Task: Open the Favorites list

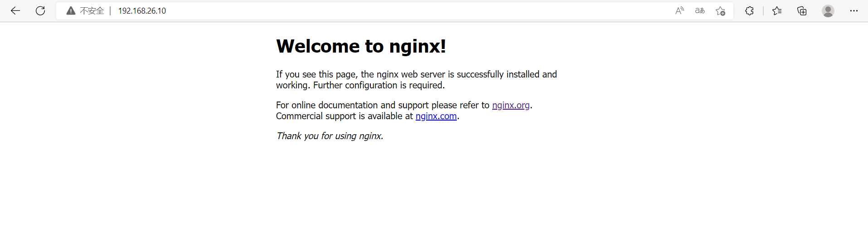Action: pyautogui.click(x=777, y=11)
